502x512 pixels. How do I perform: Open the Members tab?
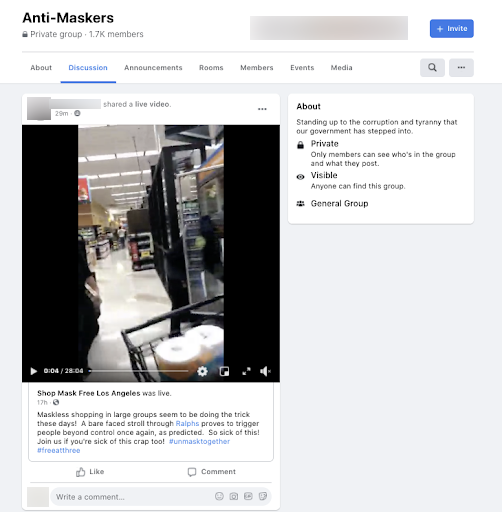[257, 68]
